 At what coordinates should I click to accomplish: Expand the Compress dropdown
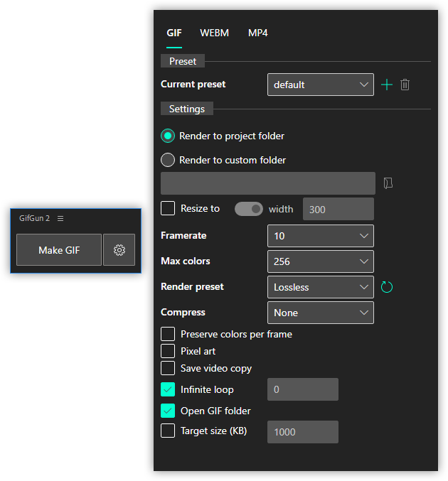click(321, 313)
